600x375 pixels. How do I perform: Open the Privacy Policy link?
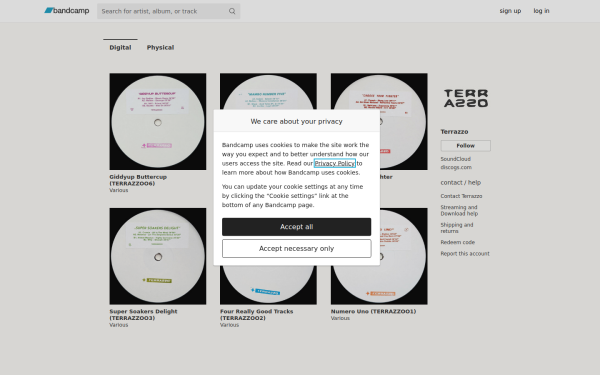click(334, 163)
